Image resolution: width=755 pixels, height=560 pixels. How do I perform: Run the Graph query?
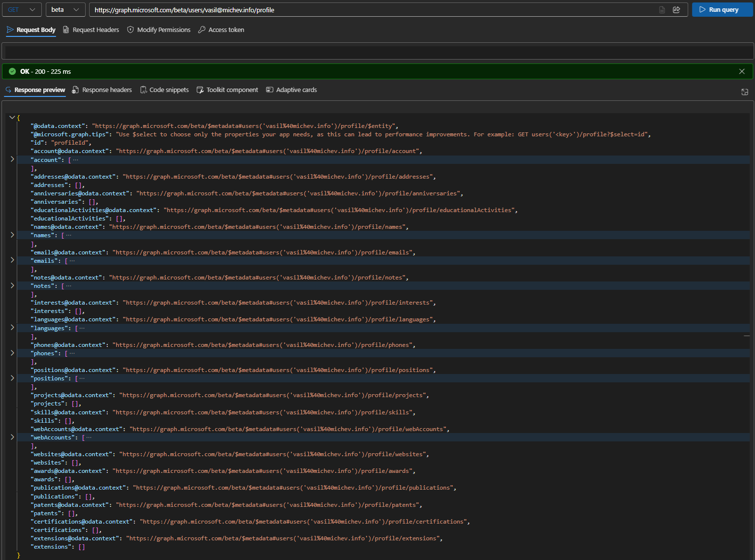pyautogui.click(x=722, y=9)
